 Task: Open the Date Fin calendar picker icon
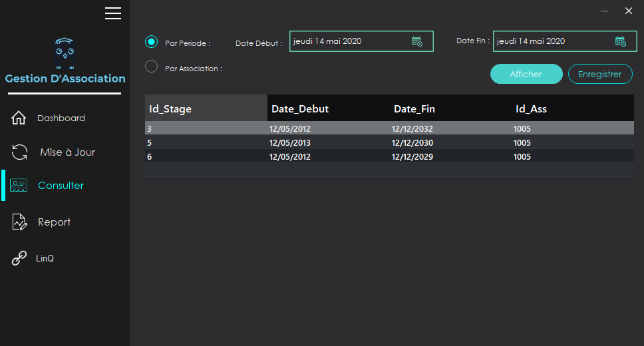[x=620, y=41]
